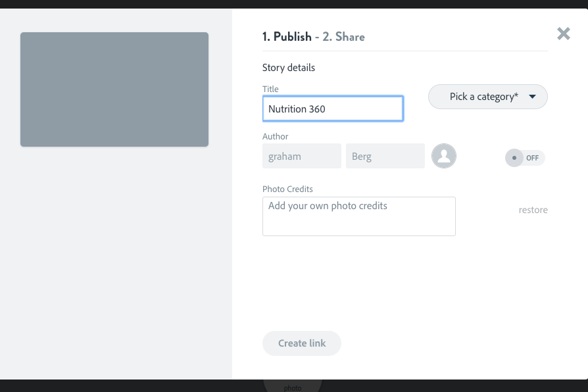Click the Story details heading
This screenshot has width=588, height=392.
click(288, 68)
